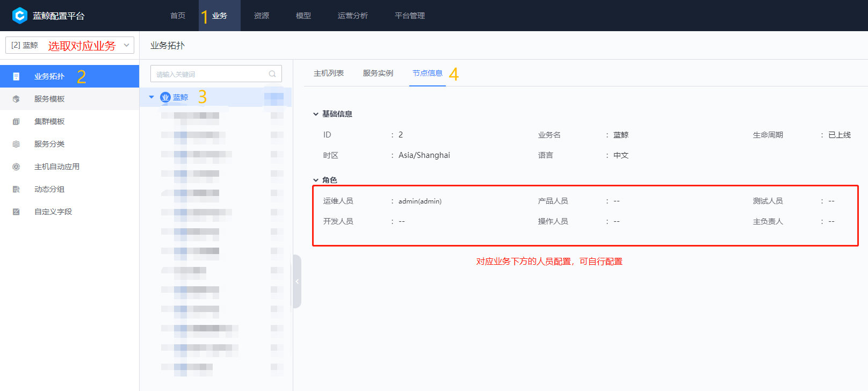
Task: Click the 操作人员 label
Action: (x=553, y=221)
